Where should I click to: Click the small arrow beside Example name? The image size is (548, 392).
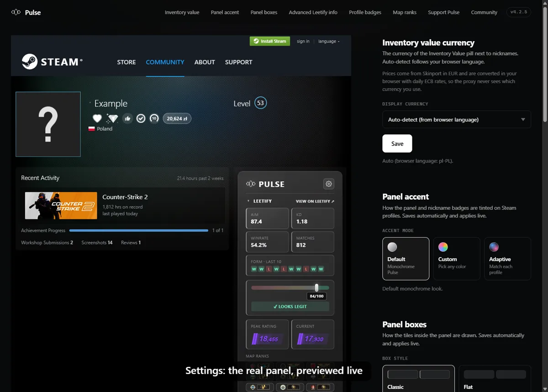tap(90, 104)
